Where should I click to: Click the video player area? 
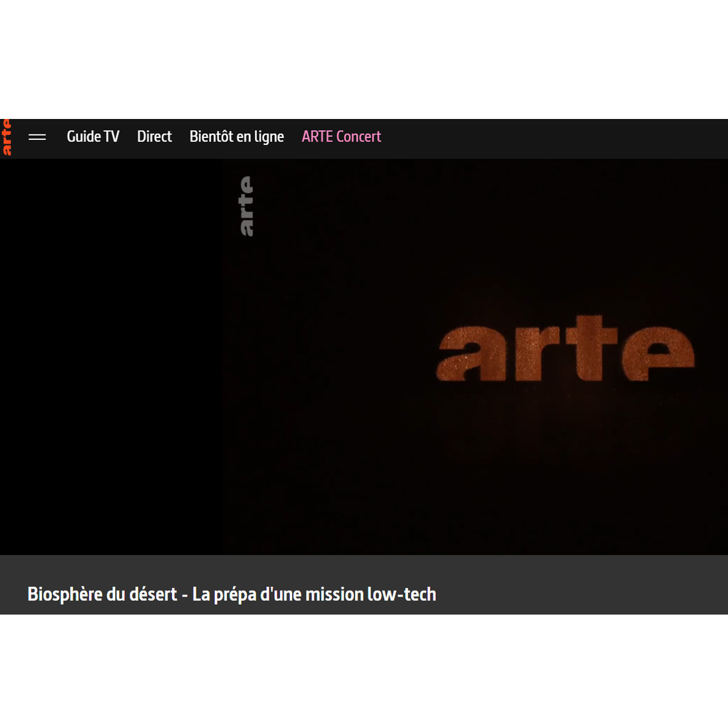click(x=364, y=356)
